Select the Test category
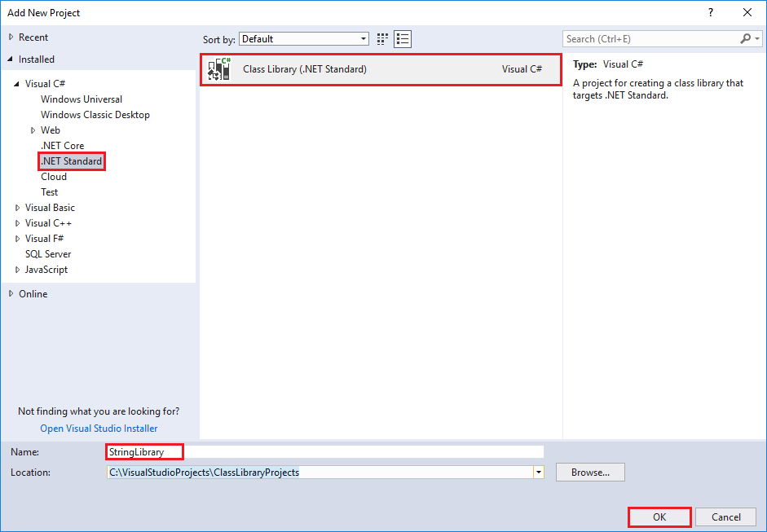 point(50,191)
